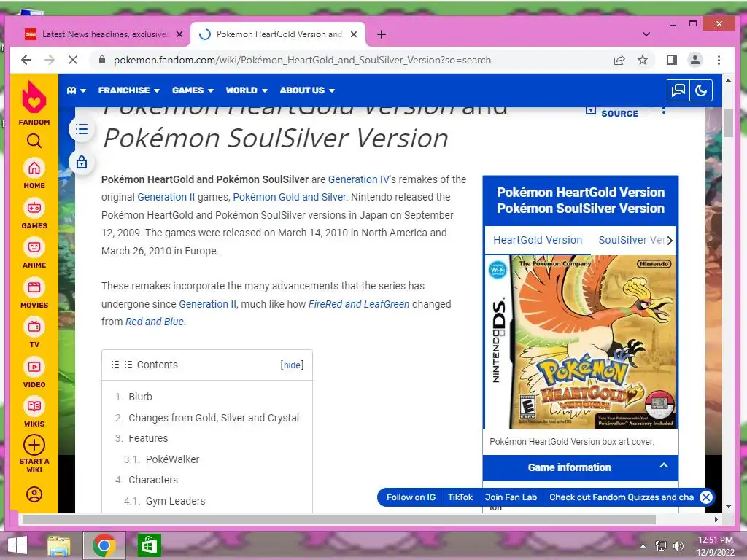
Task: Click the page lock icon button
Action: click(x=82, y=162)
